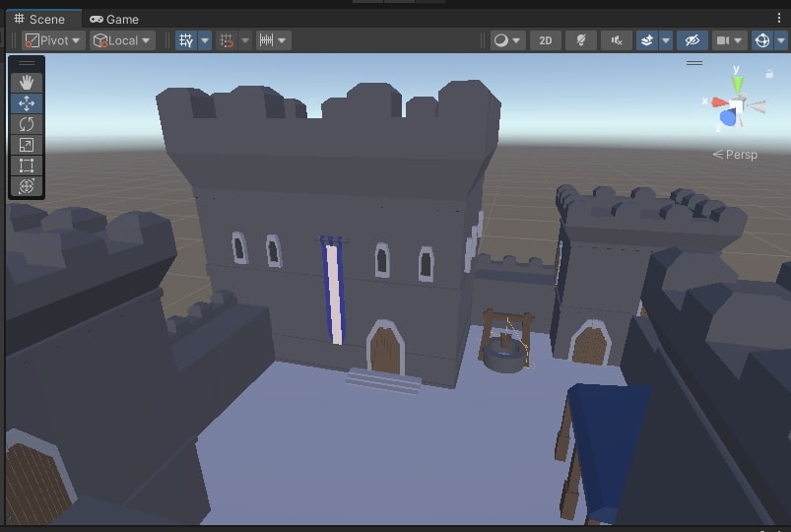791x532 pixels.
Task: Click the orientation overlay drag handle
Action: pyautogui.click(x=694, y=63)
